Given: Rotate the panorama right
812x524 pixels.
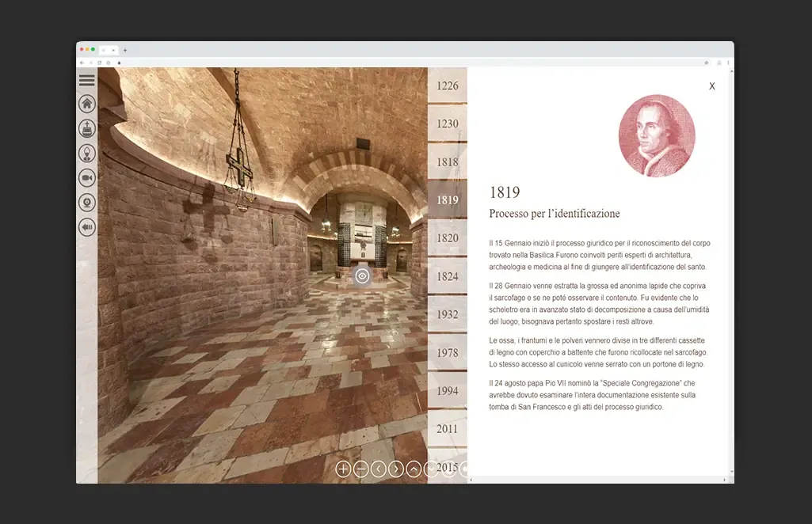Looking at the screenshot, I should (x=396, y=469).
